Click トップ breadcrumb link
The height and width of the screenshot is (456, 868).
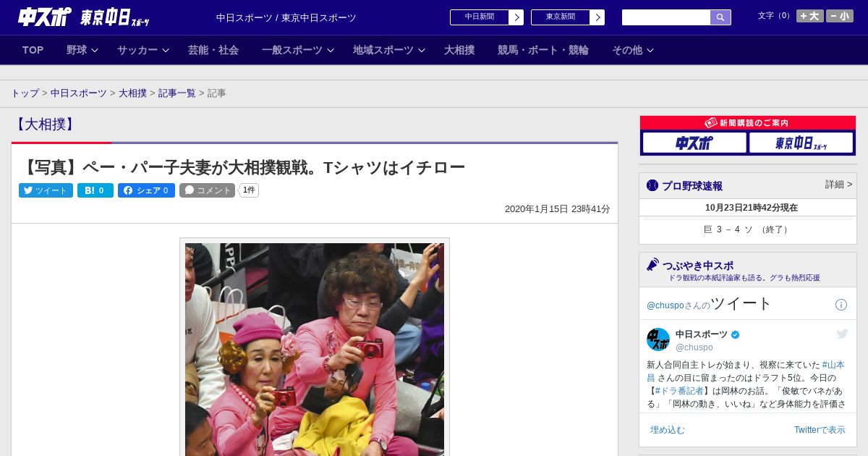(25, 93)
